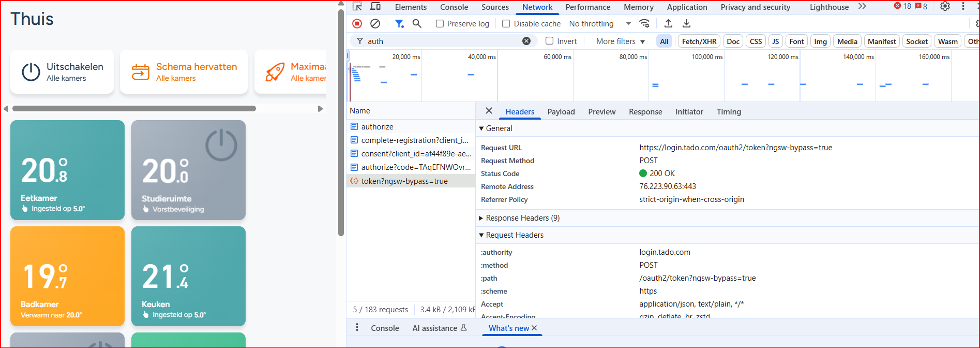This screenshot has width=980, height=348.
Task: Enable Preserve log checkbox
Action: 440,24
